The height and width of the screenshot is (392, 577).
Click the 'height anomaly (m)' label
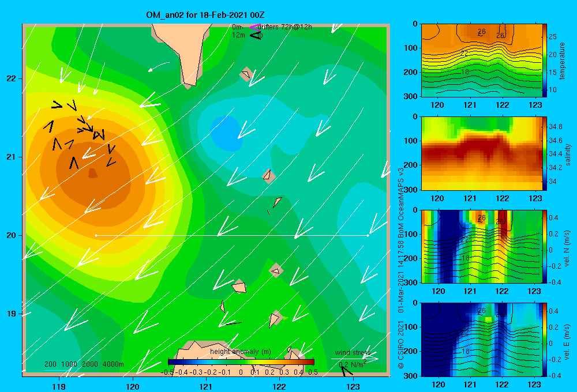coord(241,352)
